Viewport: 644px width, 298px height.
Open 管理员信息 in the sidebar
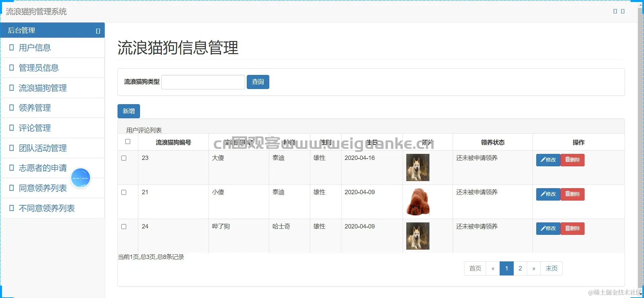pos(52,68)
